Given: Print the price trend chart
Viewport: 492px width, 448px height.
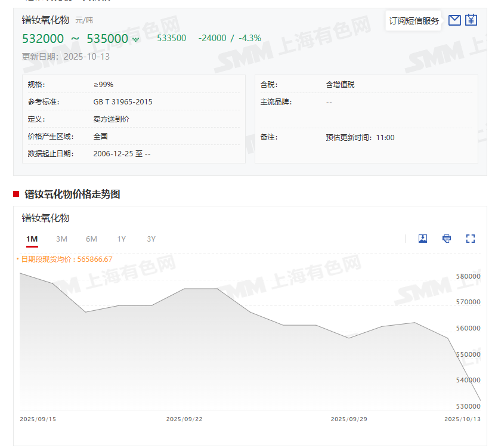Looking at the screenshot, I should click(x=447, y=239).
